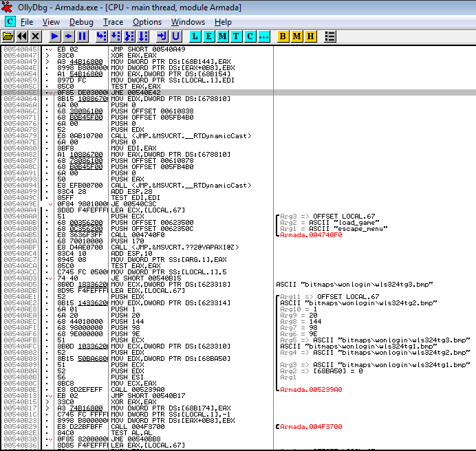The image size is (476, 451).
Task: Open the Log window with L button
Action: click(195, 36)
